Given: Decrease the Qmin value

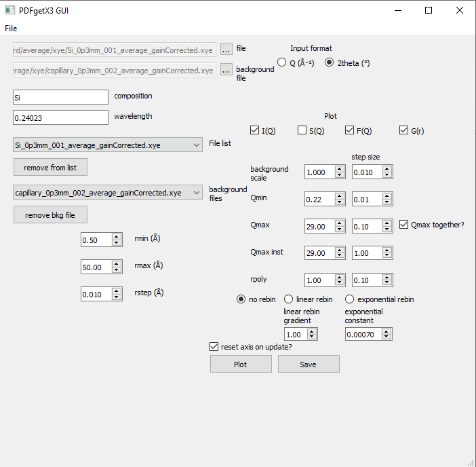Looking at the screenshot, I should coord(340,202).
